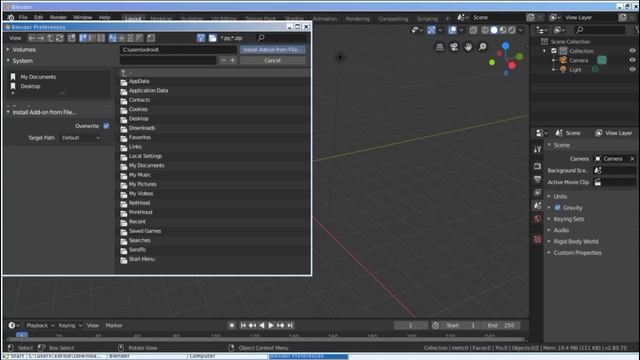This screenshot has width=640, height=360.
Task: Toggle perspective/orthographic grid view icon
Action: pyautogui.click(x=440, y=47)
